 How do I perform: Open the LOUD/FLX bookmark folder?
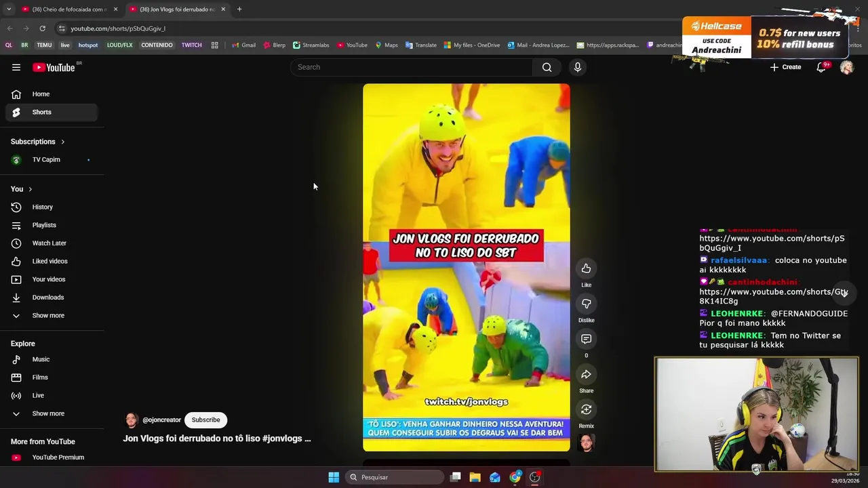[119, 45]
